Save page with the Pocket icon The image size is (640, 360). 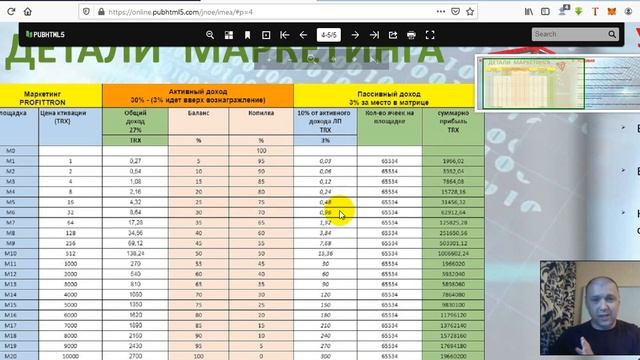tap(456, 12)
